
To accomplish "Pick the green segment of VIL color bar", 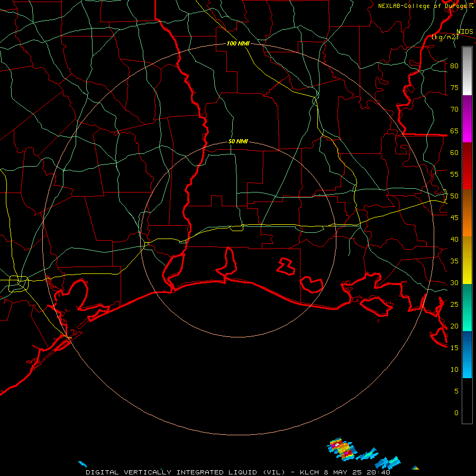I will coord(467,307).
